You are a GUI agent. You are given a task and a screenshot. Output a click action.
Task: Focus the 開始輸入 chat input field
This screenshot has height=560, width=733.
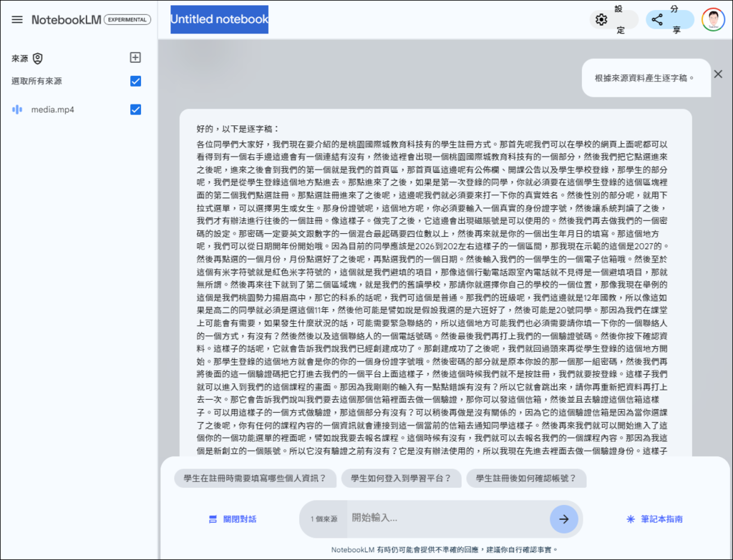point(448,518)
